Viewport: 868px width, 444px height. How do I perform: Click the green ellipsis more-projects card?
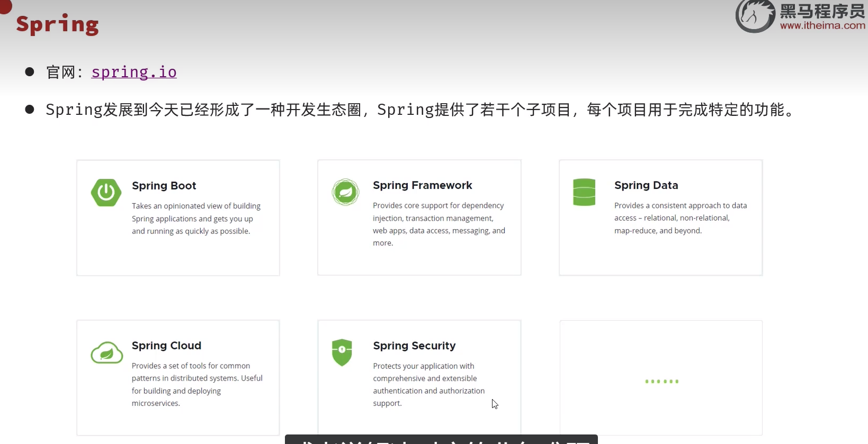click(x=661, y=378)
